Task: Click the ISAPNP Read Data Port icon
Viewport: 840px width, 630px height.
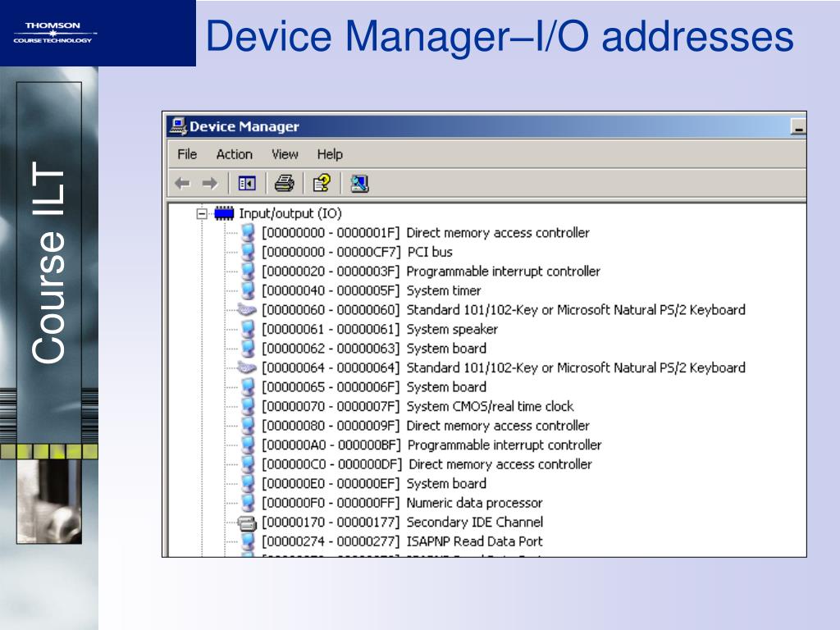Action: pyautogui.click(x=248, y=541)
